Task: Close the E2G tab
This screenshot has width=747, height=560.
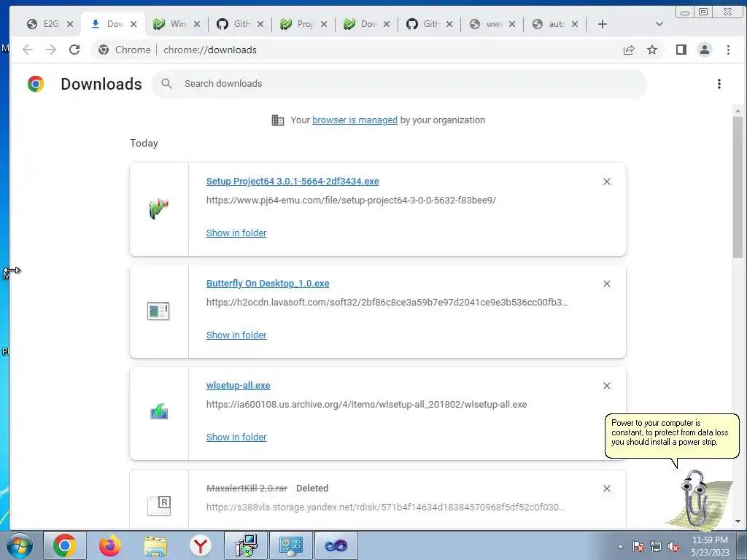Action: 70,24
